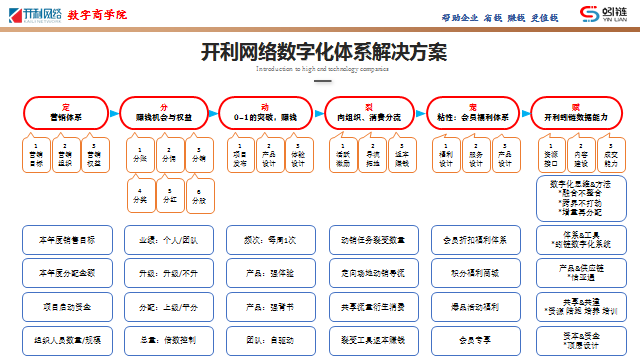
Task: Select the title 开利网络数字化体系解决方案
Action: [324, 52]
